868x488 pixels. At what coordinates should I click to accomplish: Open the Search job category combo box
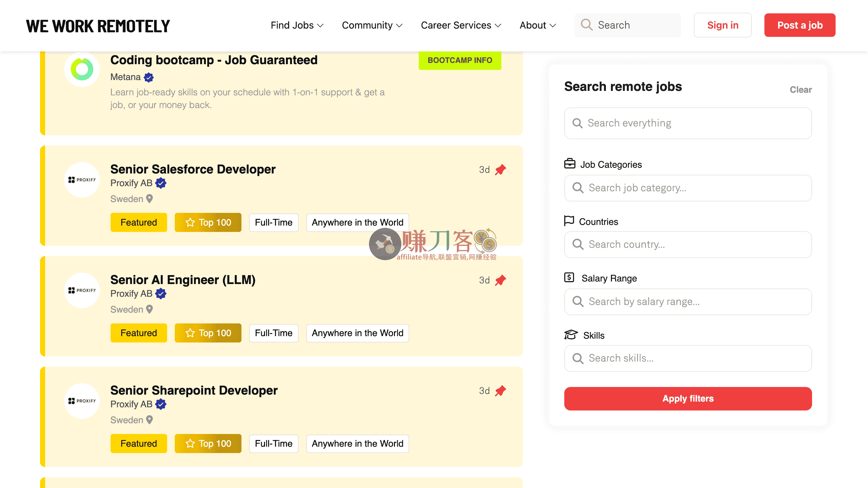coord(688,188)
